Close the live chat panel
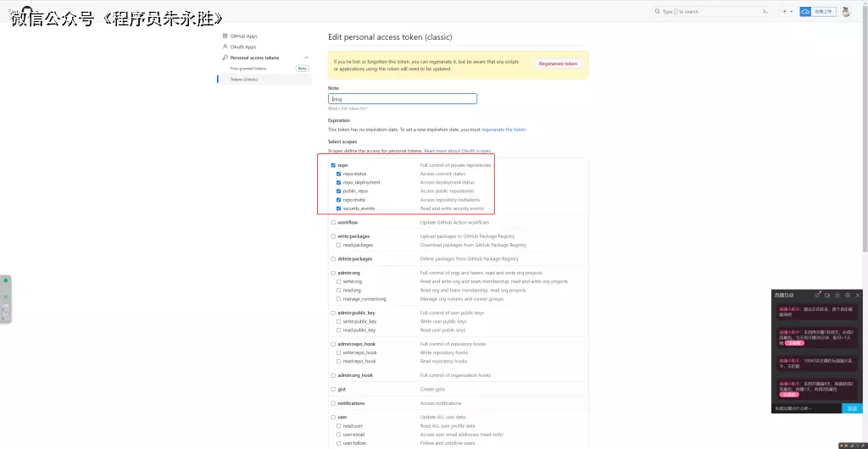This screenshot has height=449, width=868. pyautogui.click(x=858, y=295)
